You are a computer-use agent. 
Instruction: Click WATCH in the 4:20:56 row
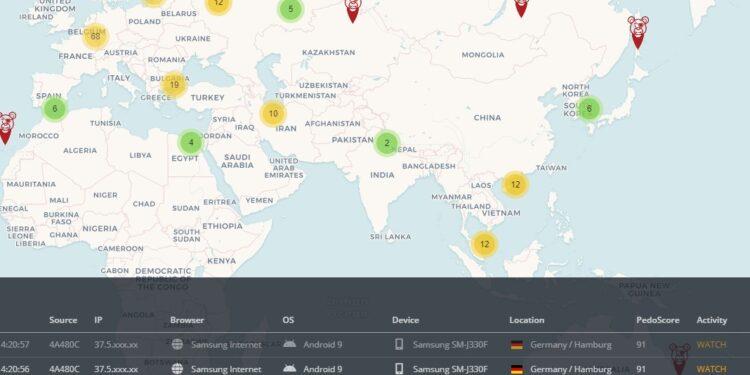coord(711,369)
